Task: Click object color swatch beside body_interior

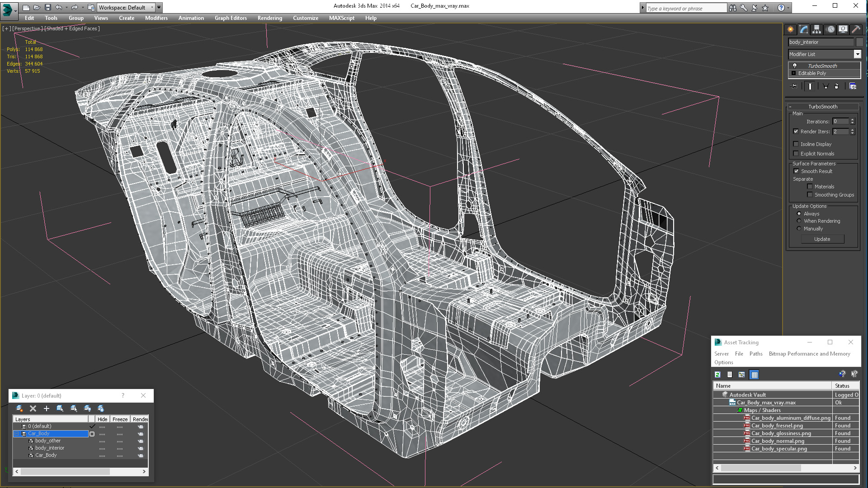Action: (859, 42)
